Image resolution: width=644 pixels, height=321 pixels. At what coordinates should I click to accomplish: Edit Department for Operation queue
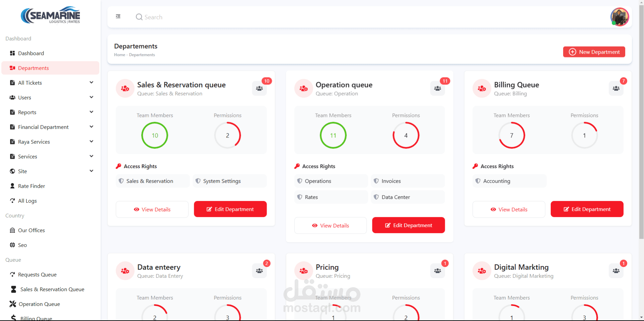[x=409, y=225]
